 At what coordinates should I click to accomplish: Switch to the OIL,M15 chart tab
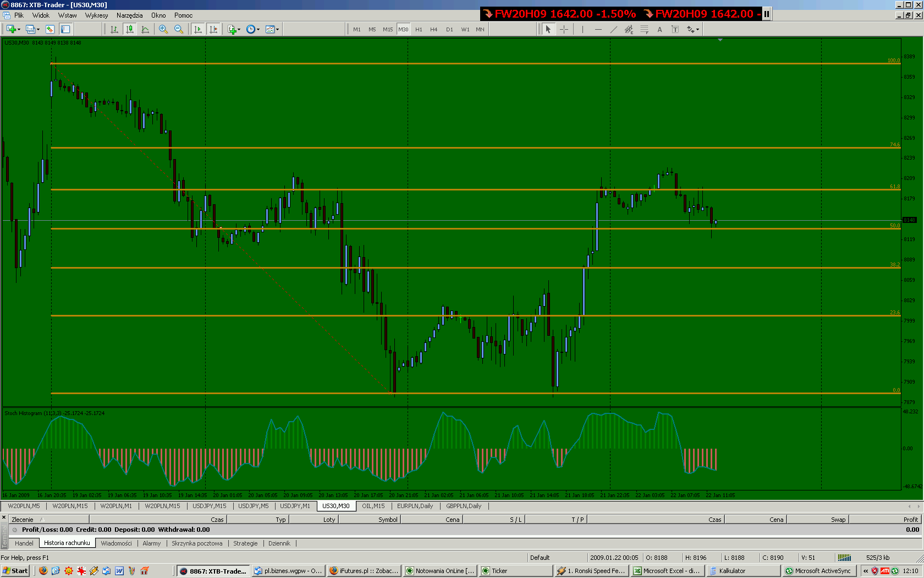click(373, 506)
